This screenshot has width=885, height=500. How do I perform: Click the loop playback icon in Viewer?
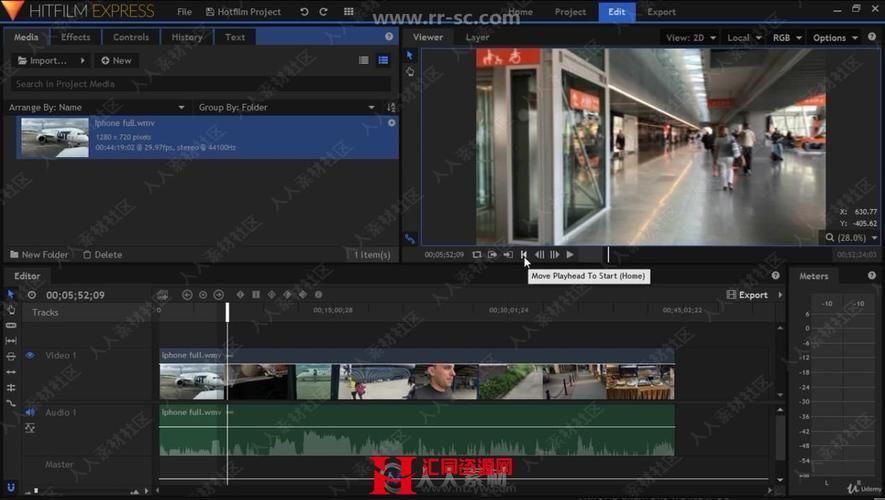pyautogui.click(x=477, y=255)
